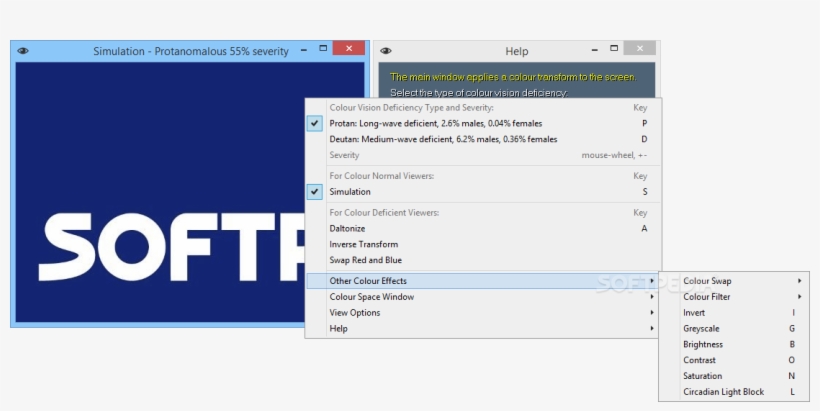Image resolution: width=820 pixels, height=411 pixels.
Task: Expand the View Options submenu
Action: click(355, 313)
